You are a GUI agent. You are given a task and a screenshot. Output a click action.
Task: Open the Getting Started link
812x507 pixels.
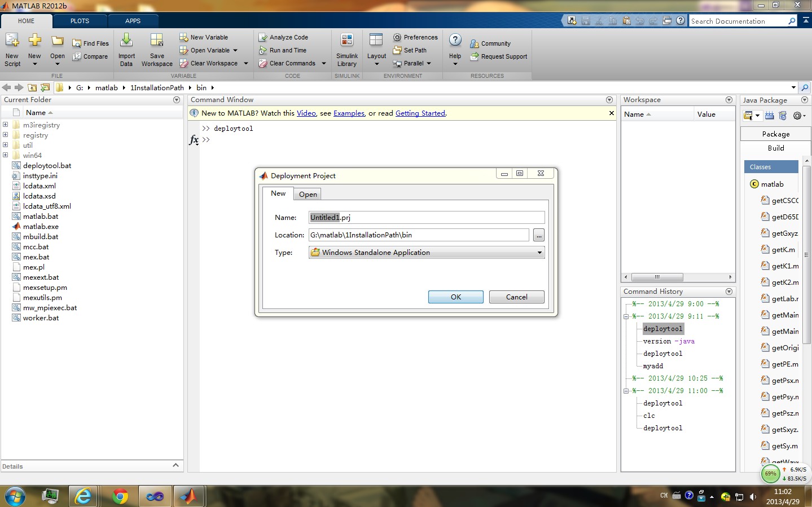click(x=420, y=113)
